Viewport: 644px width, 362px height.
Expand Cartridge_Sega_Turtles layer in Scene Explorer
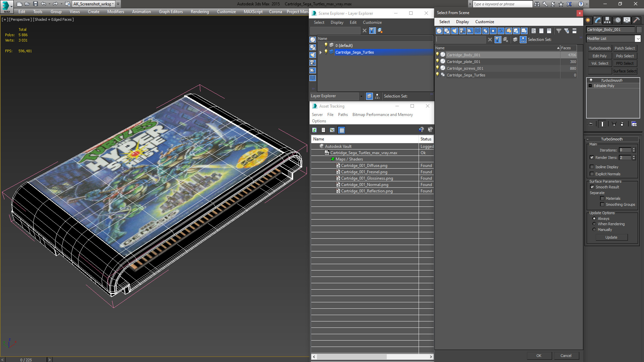(321, 52)
